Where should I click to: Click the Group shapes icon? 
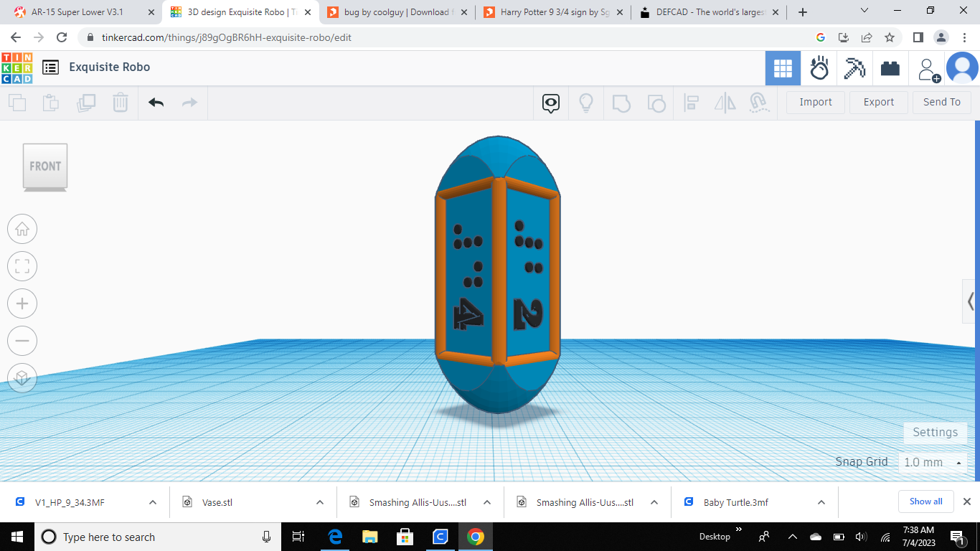point(621,103)
